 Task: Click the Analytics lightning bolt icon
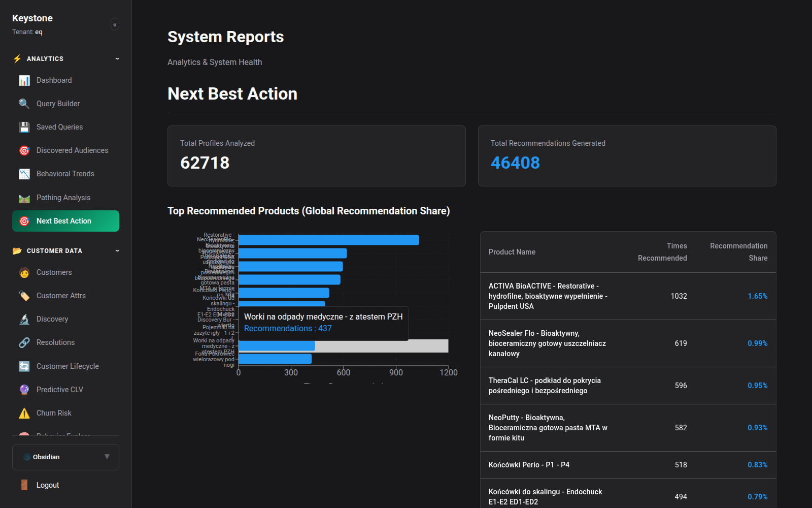(x=17, y=59)
